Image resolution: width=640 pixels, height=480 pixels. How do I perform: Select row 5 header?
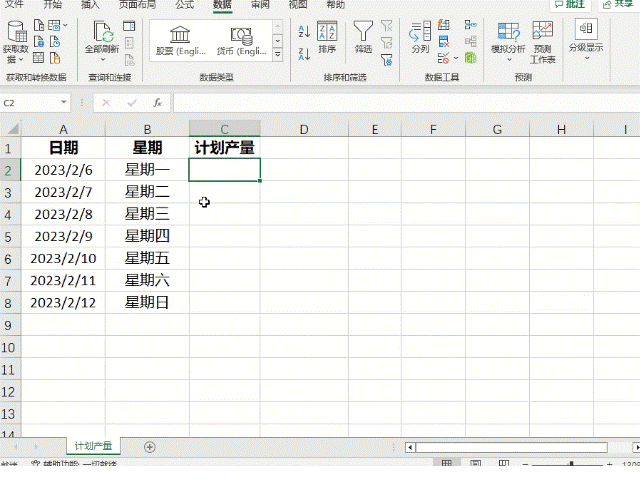[9, 237]
